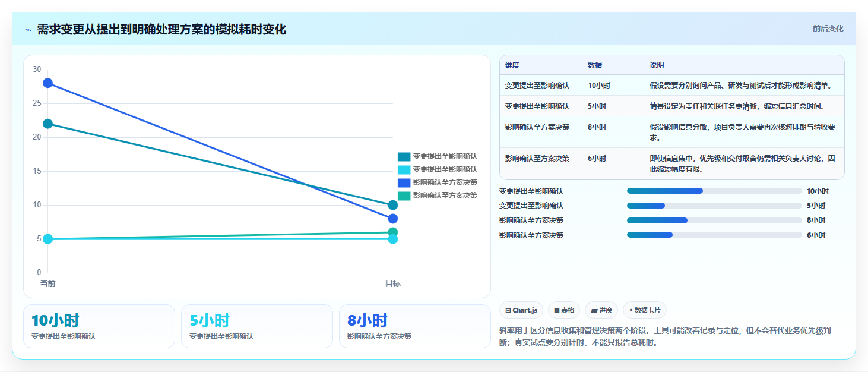Click the 进度 tag
The height and width of the screenshot is (372, 868).
pyautogui.click(x=601, y=310)
